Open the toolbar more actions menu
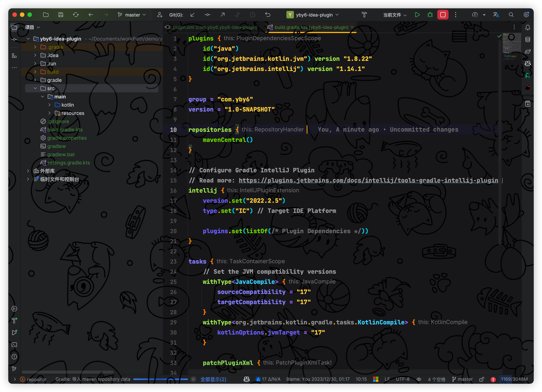 coord(455,15)
